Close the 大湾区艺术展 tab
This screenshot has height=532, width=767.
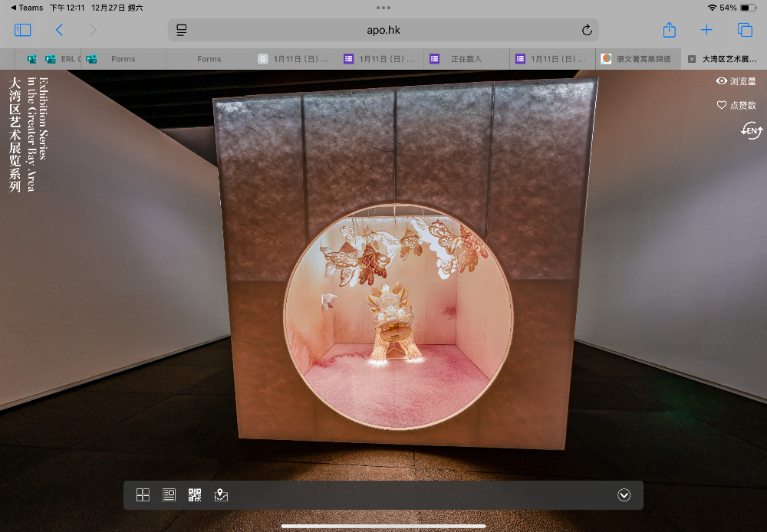[692, 59]
